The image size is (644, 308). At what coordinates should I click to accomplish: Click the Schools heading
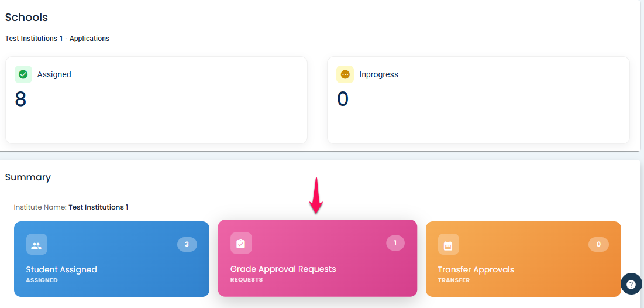[x=26, y=18]
